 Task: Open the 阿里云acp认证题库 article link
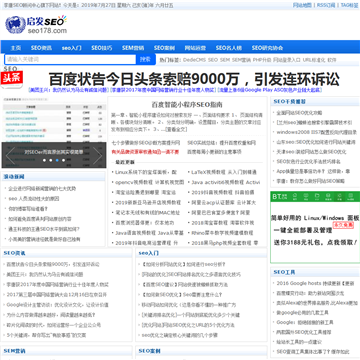223,202
